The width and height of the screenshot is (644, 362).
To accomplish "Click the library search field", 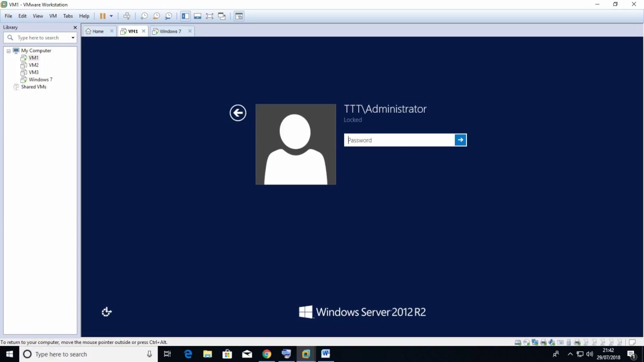I will tap(40, 38).
